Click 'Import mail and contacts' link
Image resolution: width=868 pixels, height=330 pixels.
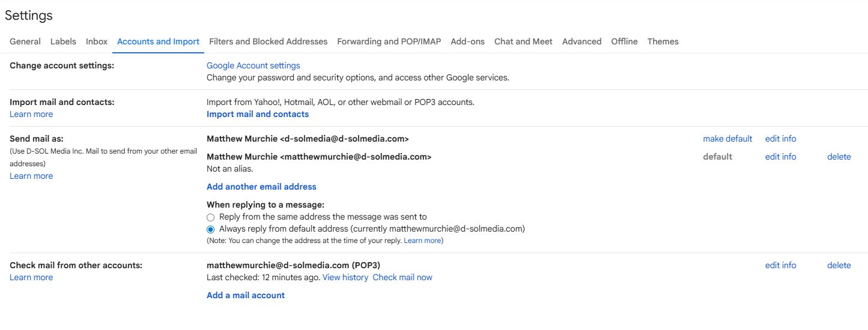pyautogui.click(x=258, y=114)
